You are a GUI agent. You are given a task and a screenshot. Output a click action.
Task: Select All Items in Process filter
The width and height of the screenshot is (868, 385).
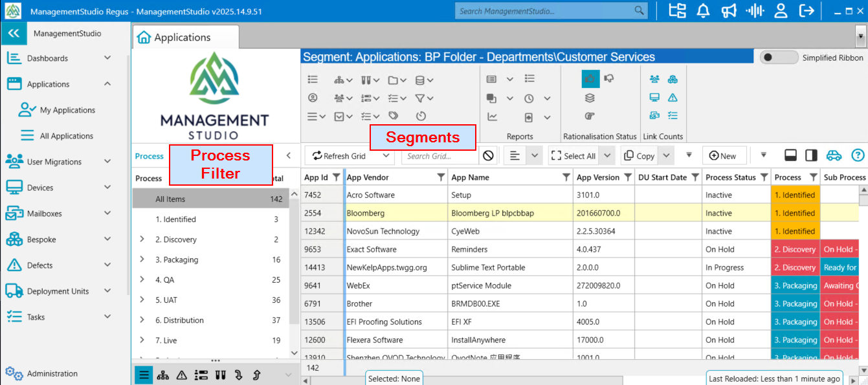pyautogui.click(x=210, y=199)
